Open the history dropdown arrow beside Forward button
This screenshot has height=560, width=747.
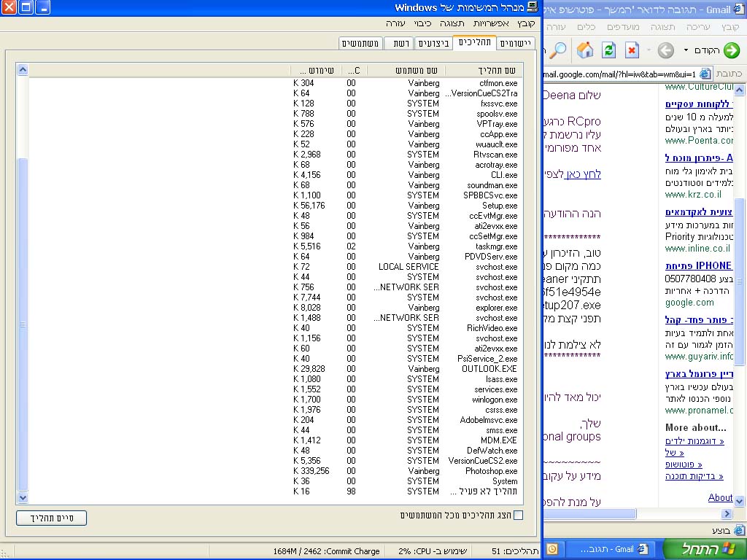point(686,50)
